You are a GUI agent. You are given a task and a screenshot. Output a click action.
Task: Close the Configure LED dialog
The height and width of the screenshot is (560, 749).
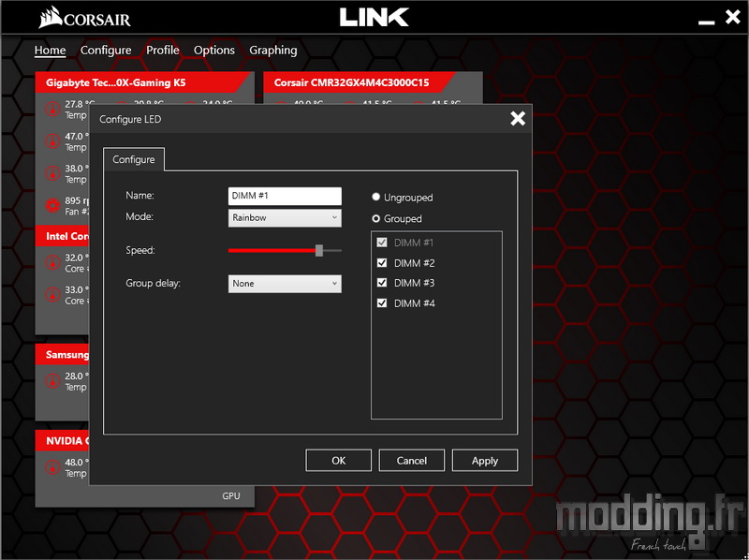(518, 119)
